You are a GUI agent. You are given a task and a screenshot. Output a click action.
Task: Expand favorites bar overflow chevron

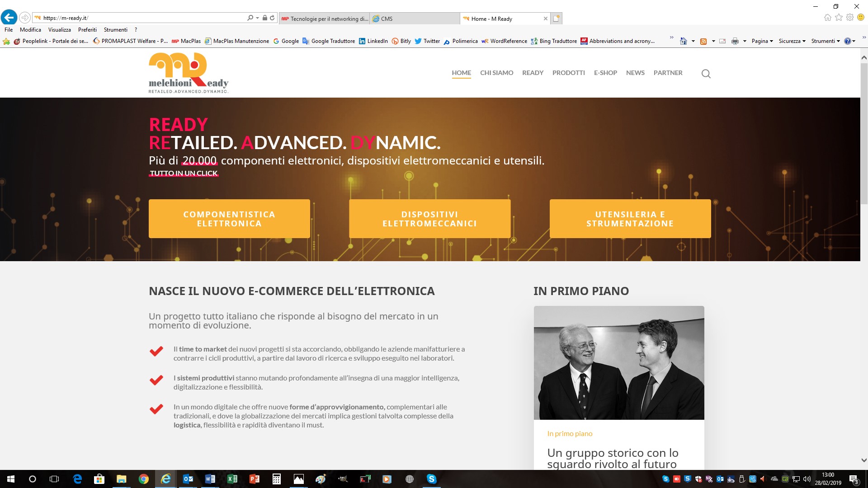[672, 37]
